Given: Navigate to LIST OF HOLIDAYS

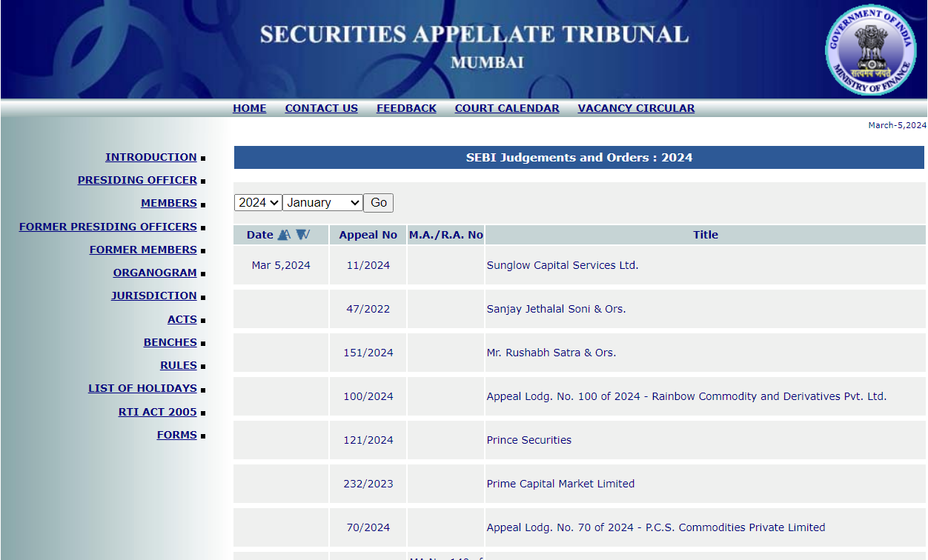Looking at the screenshot, I should (142, 388).
